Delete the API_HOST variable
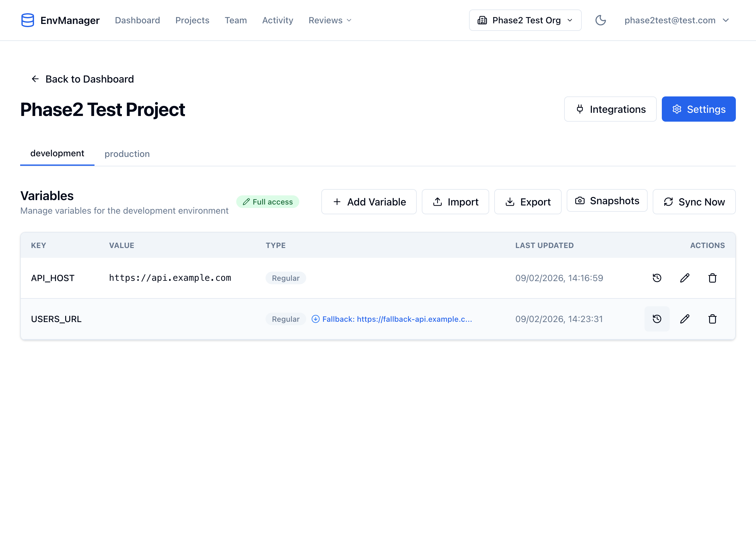 pos(713,278)
